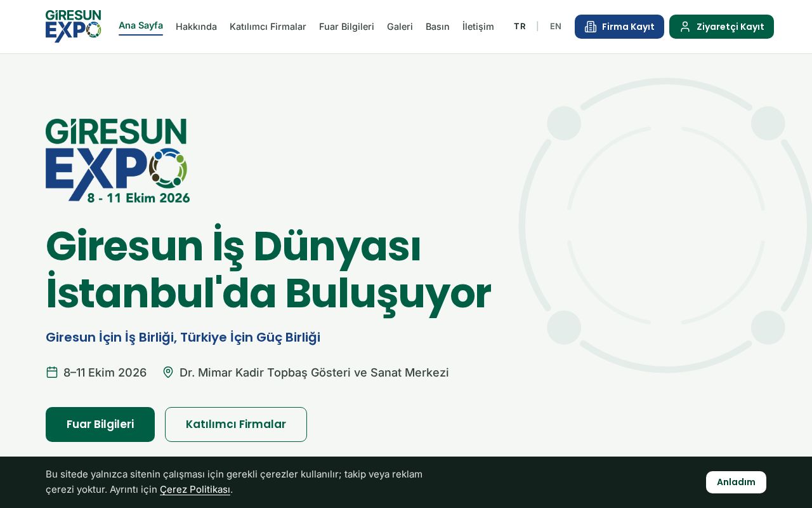Click the calendar icon beside 8–11 Ekim 2026
The height and width of the screenshot is (508, 812).
tap(52, 372)
